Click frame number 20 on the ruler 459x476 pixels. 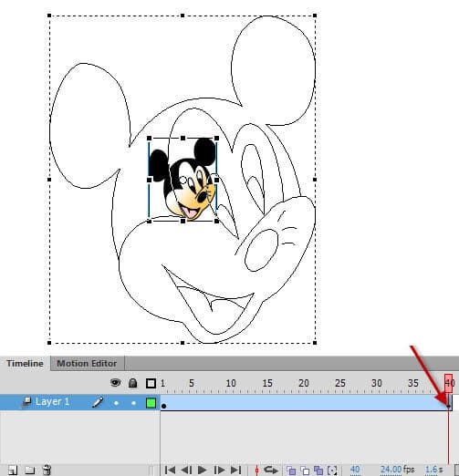coord(304,383)
